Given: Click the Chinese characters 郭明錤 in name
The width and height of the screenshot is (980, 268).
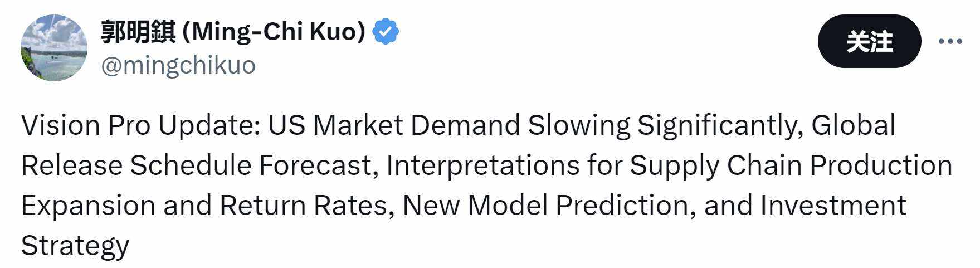Looking at the screenshot, I should click(138, 32).
